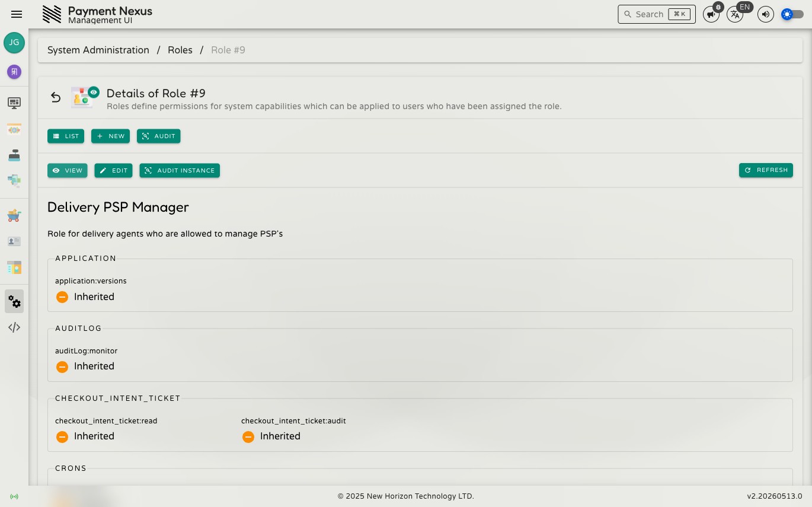Open the language translation icon
812x507 pixels.
(735, 15)
